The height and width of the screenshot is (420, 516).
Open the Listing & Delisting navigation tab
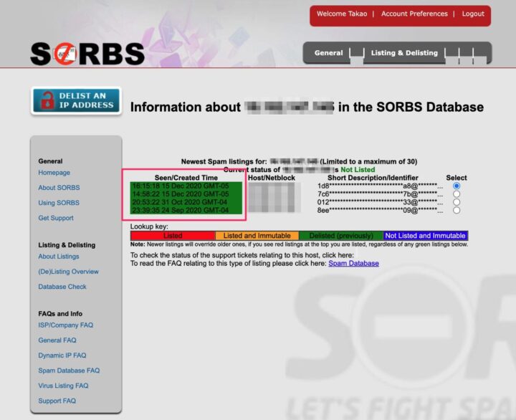coord(404,52)
